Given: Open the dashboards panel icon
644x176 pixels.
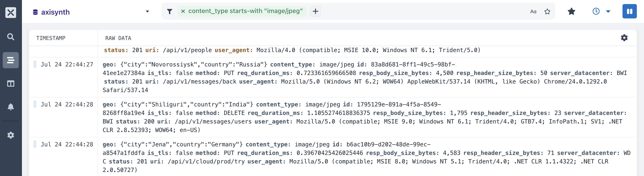Looking at the screenshot, I should [x=11, y=84].
